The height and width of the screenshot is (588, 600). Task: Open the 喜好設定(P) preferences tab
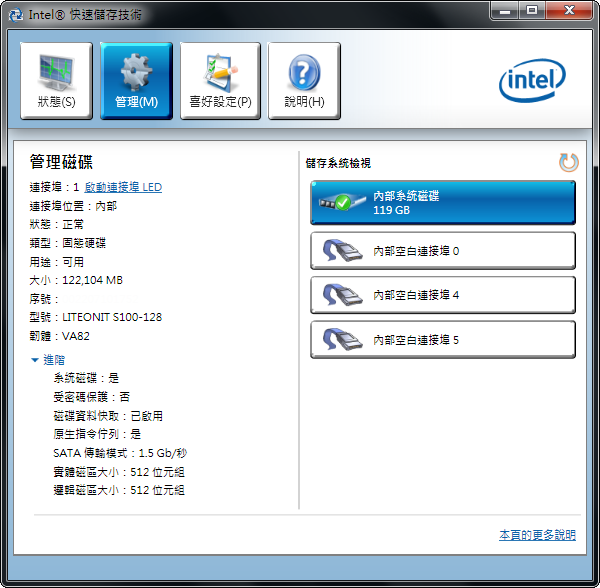click(220, 81)
